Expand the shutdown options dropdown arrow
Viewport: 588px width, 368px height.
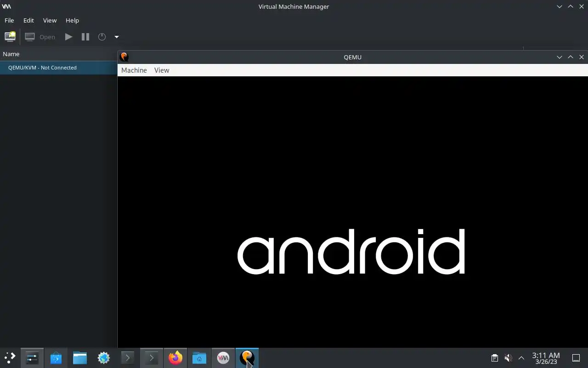[117, 37]
